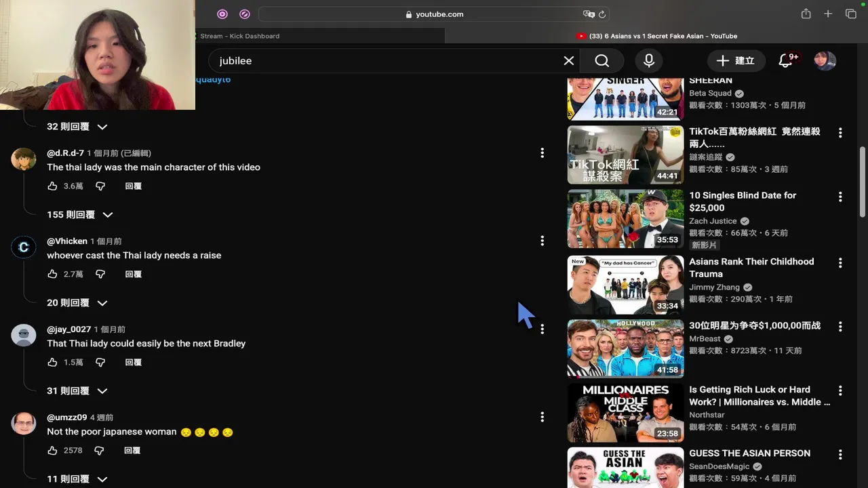Viewport: 868px width, 488px height.
Task: Open @umzz09 channel from username
Action: [66, 418]
